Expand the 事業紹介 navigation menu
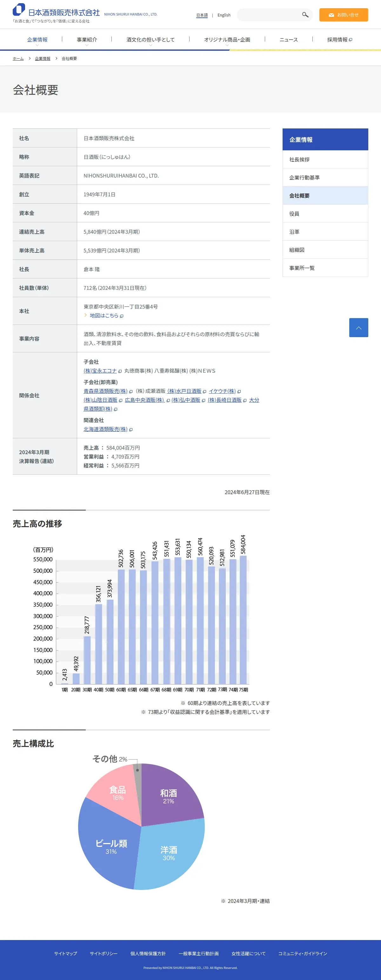Image resolution: width=381 pixels, height=980 pixels. (x=87, y=40)
